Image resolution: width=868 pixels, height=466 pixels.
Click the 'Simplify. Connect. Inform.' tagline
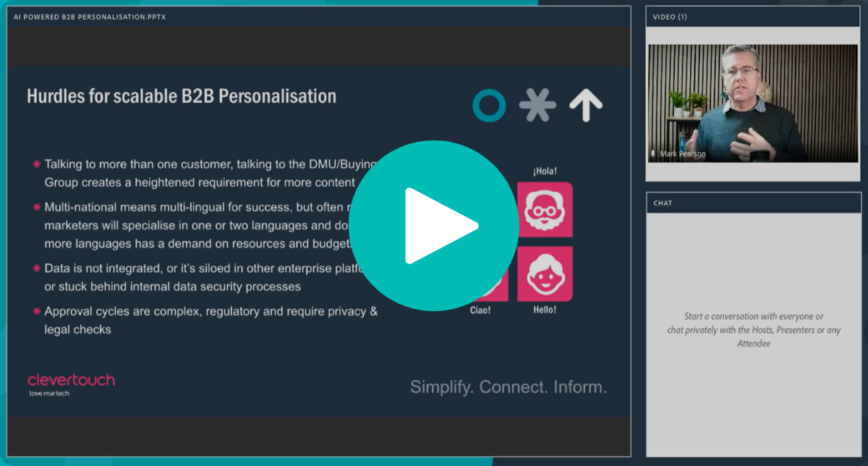click(509, 387)
